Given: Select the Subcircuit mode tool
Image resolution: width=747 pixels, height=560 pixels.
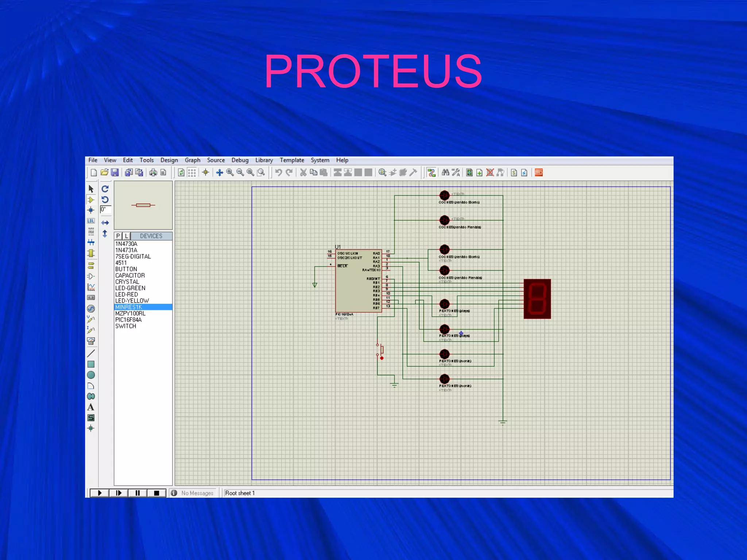Looking at the screenshot, I should 91,253.
